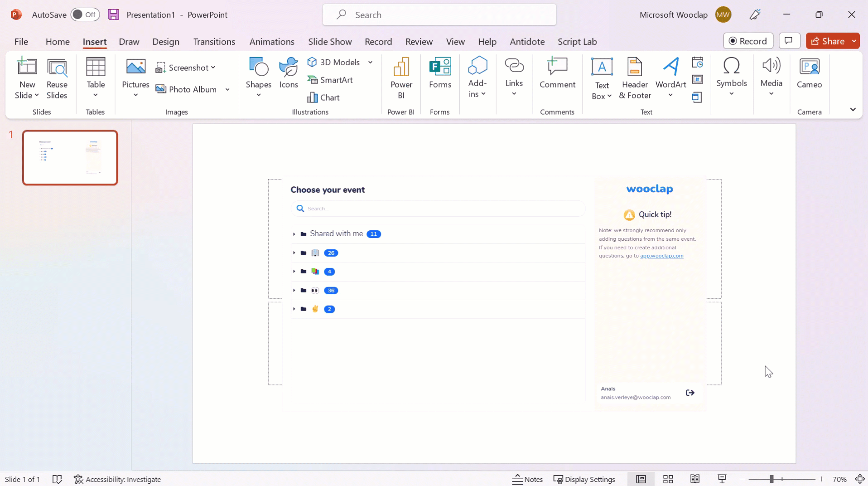868x486 pixels.
Task: Click the Add-ins icon
Action: [x=477, y=66]
